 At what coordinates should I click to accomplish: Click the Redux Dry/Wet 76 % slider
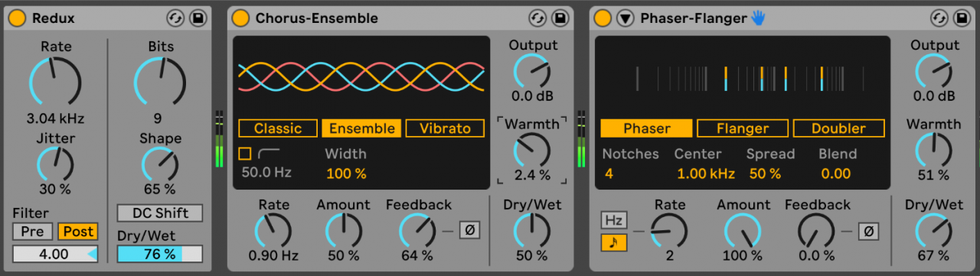[x=159, y=254]
